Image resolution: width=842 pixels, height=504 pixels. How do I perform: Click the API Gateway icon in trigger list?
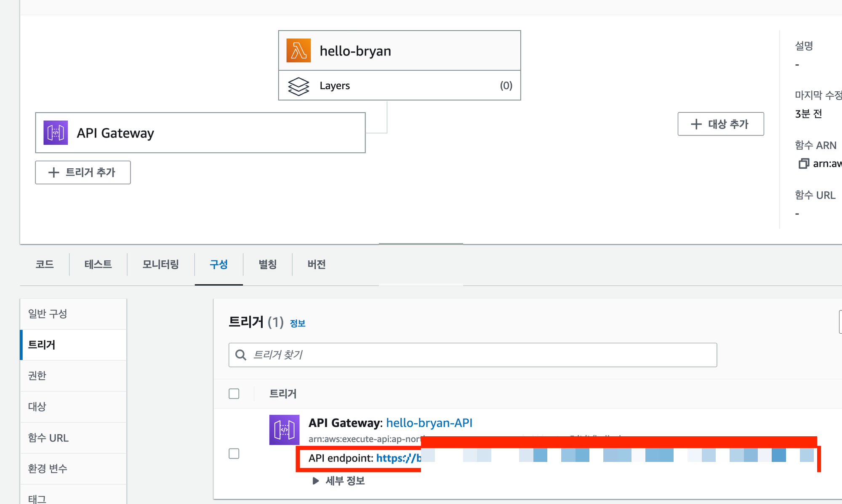click(284, 430)
